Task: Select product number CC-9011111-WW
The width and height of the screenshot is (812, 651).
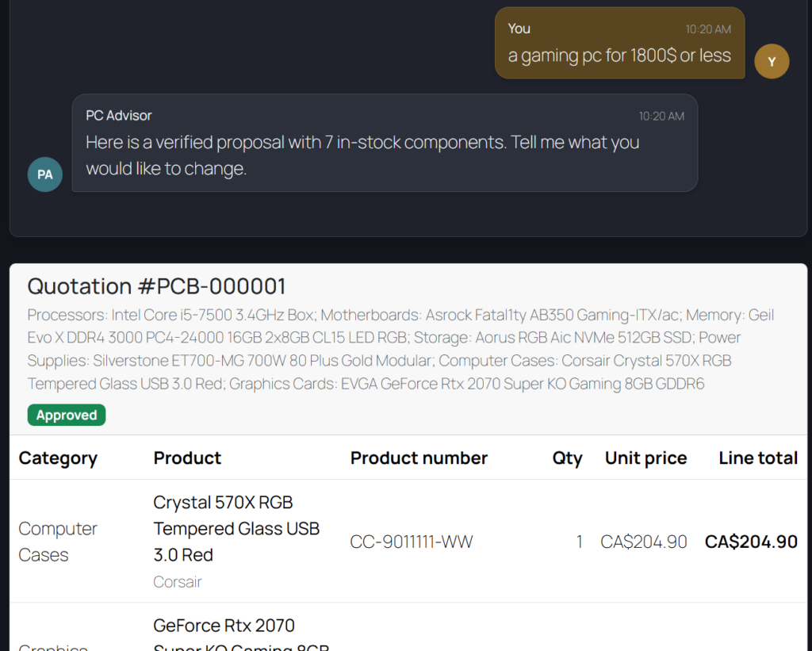Action: tap(412, 542)
